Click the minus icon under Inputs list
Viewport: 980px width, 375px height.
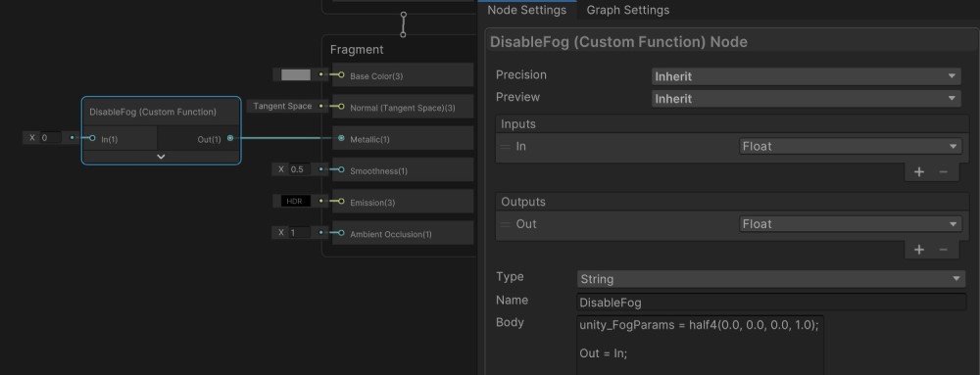pos(943,171)
